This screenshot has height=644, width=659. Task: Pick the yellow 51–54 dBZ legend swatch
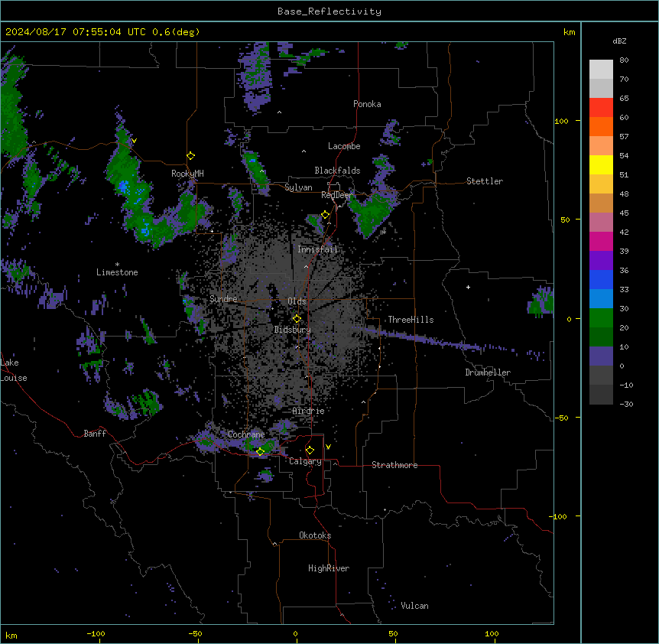(x=601, y=164)
